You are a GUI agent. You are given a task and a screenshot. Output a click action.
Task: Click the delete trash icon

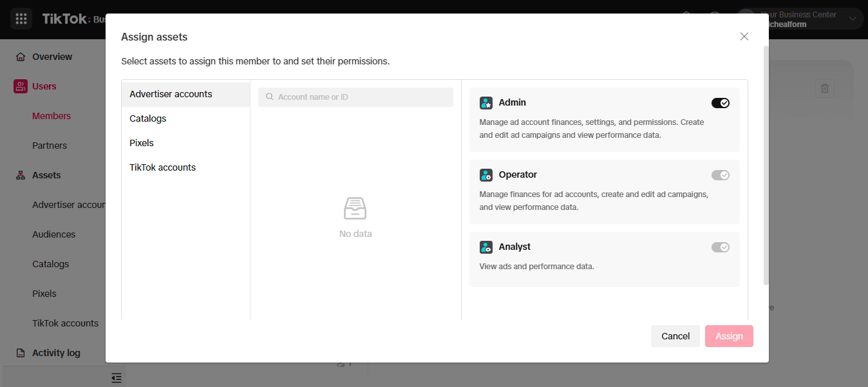[825, 88]
